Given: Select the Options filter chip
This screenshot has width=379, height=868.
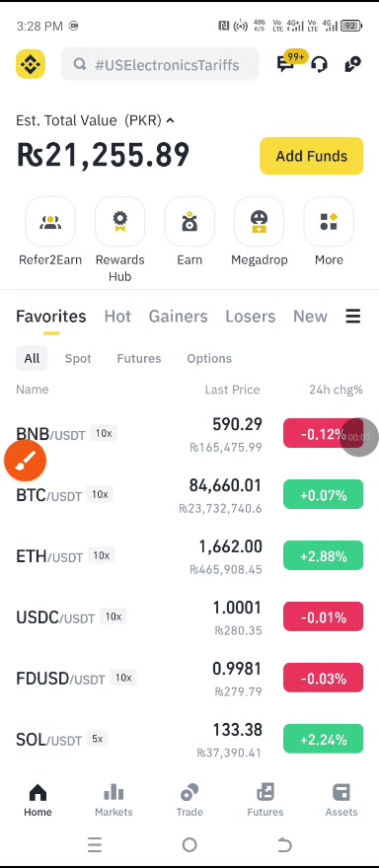Looking at the screenshot, I should click(x=209, y=358).
